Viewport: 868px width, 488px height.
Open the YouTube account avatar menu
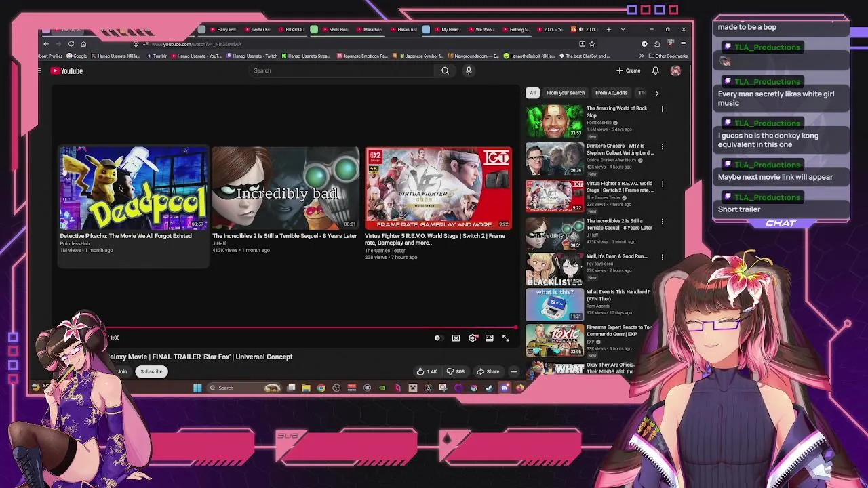point(675,70)
